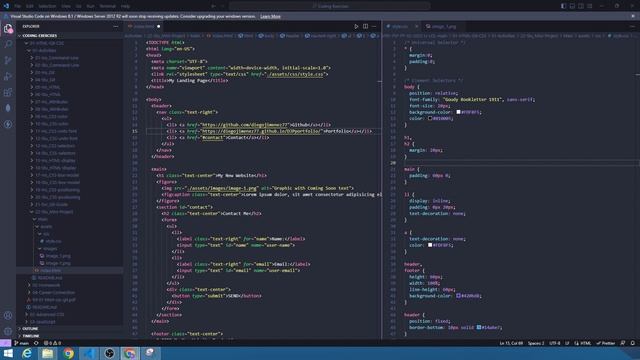Viewport: 640px width, 360px height.
Task: Toggle bottom panel layout icon
Action: [572, 6]
